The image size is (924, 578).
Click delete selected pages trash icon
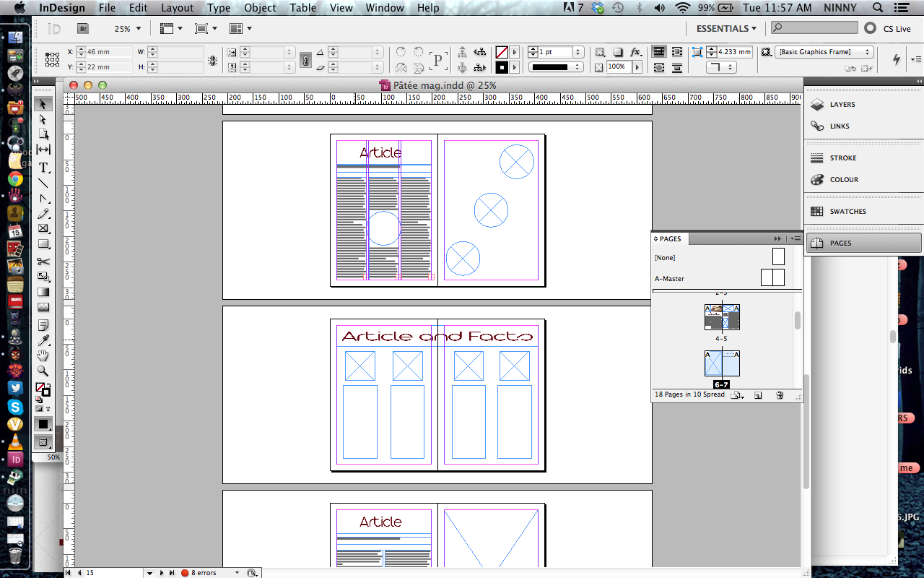point(780,395)
